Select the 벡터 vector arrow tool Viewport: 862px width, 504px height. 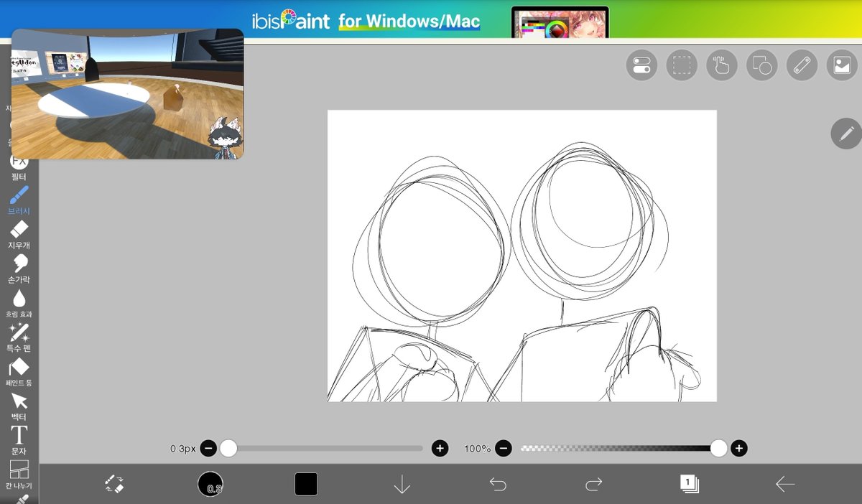[x=19, y=407]
